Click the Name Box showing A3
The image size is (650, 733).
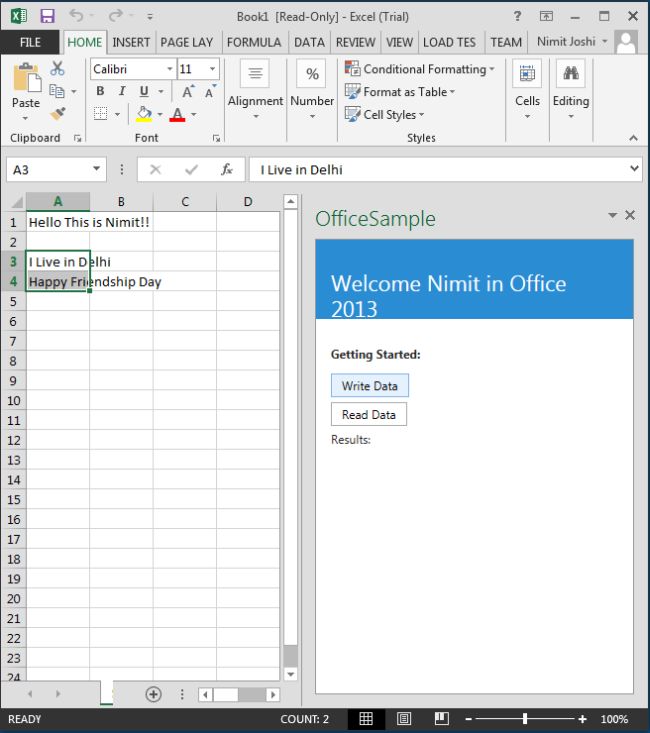pos(56,169)
